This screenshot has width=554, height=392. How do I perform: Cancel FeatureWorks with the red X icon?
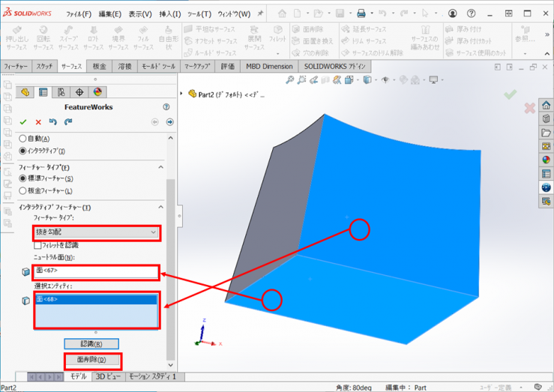[38, 122]
